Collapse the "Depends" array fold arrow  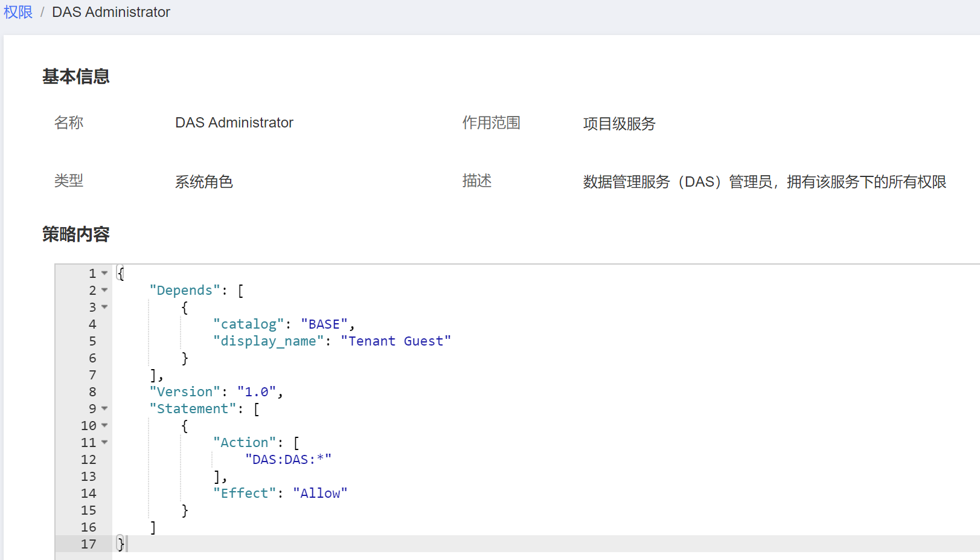(104, 290)
